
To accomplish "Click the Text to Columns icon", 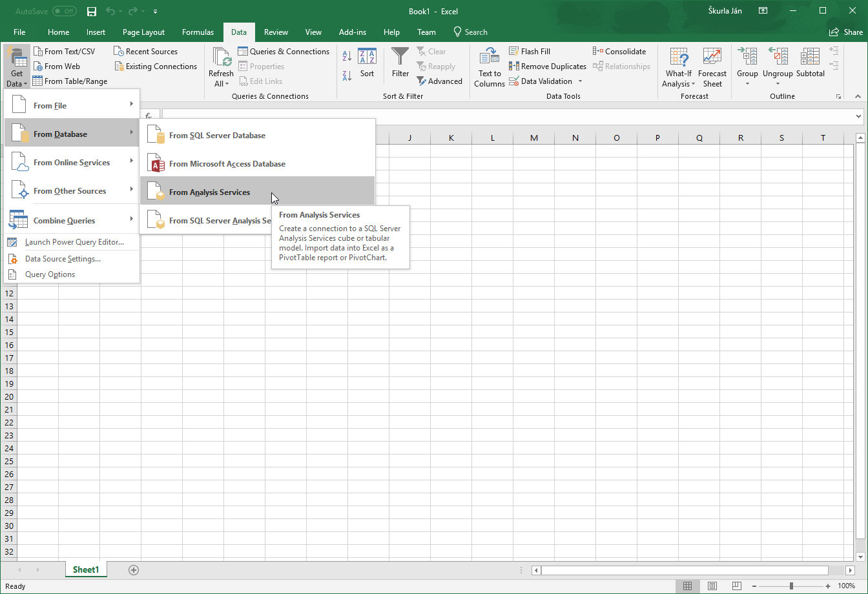I will pos(490,57).
